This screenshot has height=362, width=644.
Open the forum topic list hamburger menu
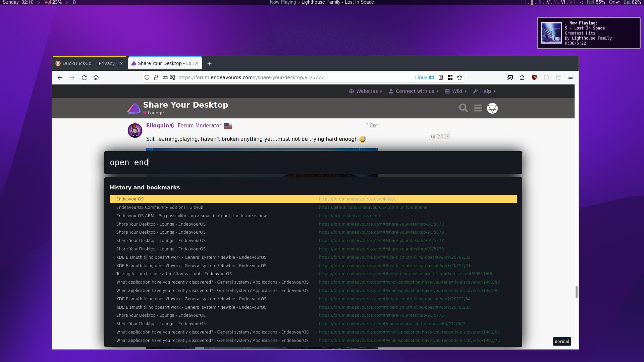[478, 108]
